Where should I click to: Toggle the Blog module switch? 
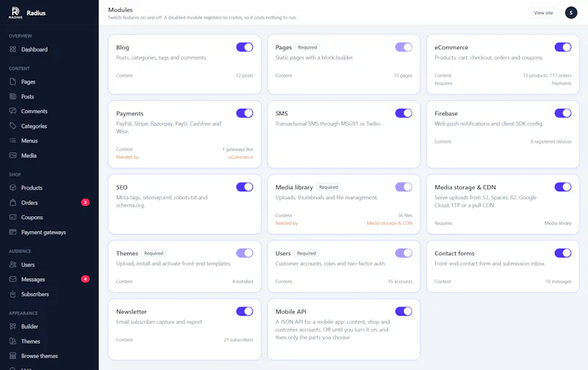pyautogui.click(x=245, y=47)
